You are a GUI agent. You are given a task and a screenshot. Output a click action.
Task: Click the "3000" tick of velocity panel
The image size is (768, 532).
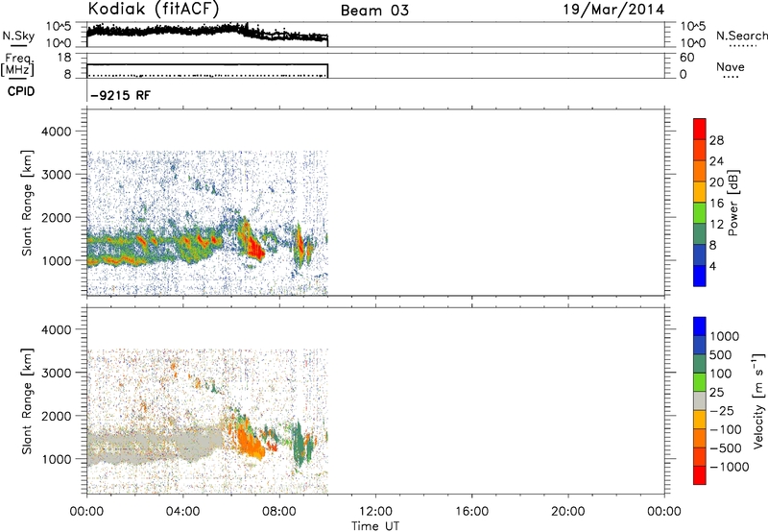coord(57,373)
